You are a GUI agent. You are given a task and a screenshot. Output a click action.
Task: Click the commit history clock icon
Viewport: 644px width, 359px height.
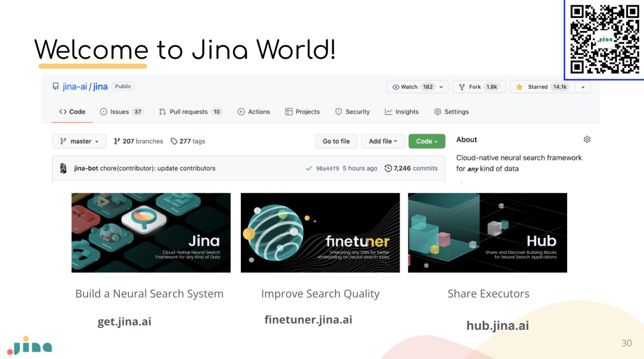(x=388, y=168)
